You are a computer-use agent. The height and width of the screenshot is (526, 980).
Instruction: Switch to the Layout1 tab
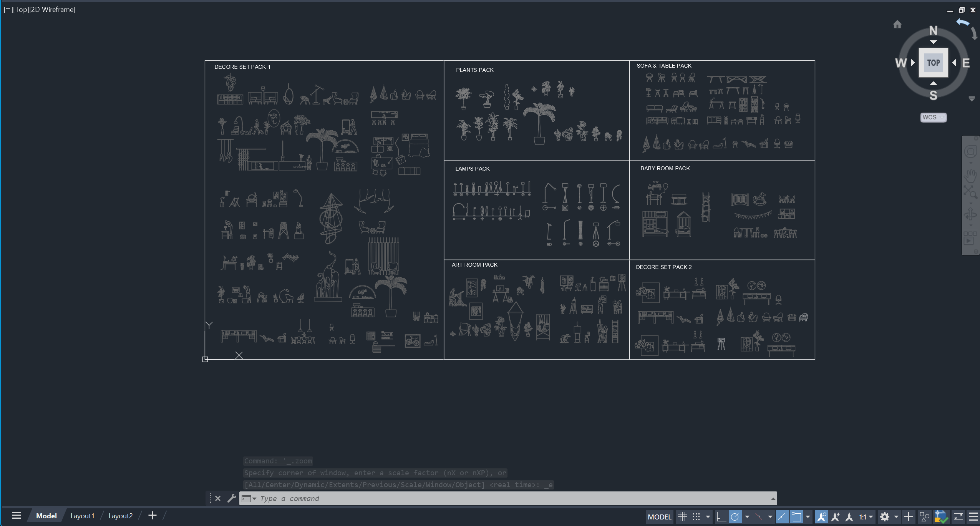(83, 516)
